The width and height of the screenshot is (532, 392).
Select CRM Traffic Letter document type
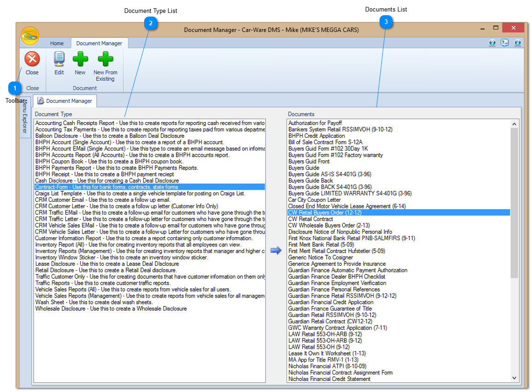150,219
